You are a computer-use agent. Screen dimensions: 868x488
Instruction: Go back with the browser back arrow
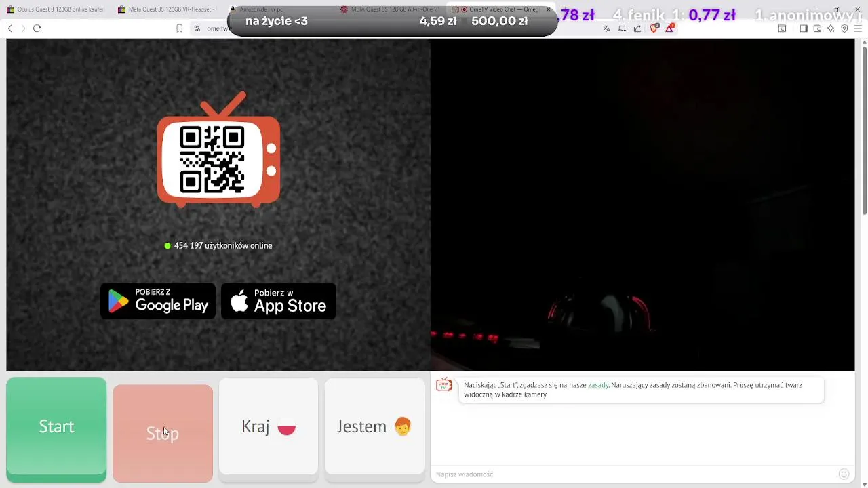pyautogui.click(x=9, y=28)
